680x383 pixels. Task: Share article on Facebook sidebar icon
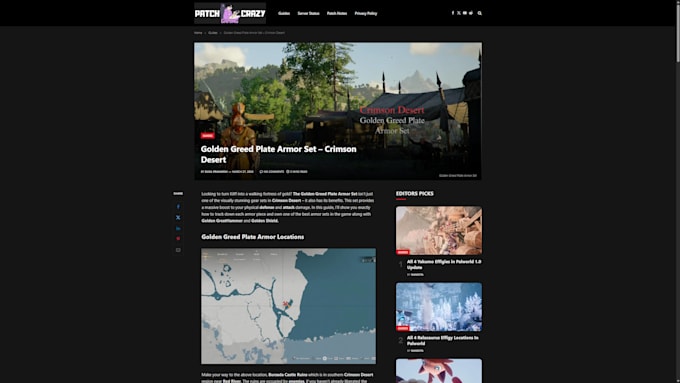coord(178,206)
